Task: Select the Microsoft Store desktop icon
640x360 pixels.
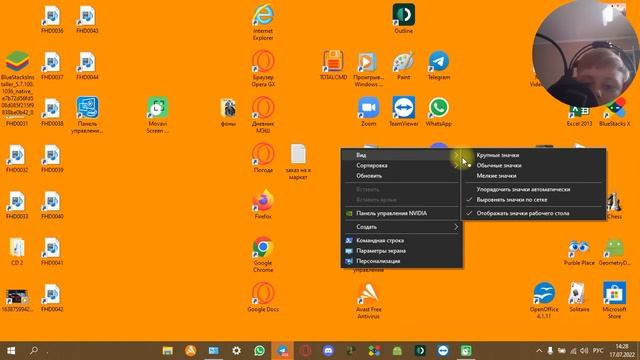Action: coord(614,301)
